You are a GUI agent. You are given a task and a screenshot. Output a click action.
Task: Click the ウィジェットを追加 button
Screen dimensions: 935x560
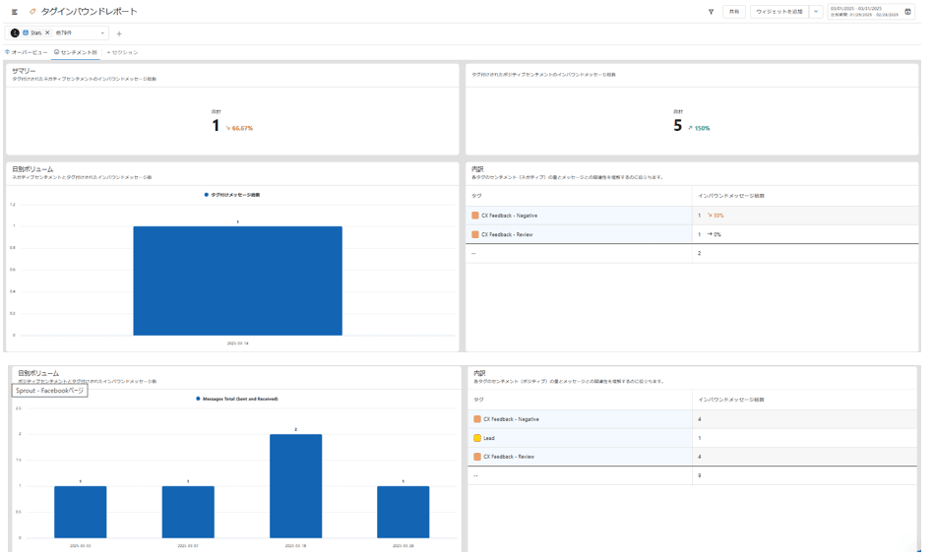tap(779, 12)
